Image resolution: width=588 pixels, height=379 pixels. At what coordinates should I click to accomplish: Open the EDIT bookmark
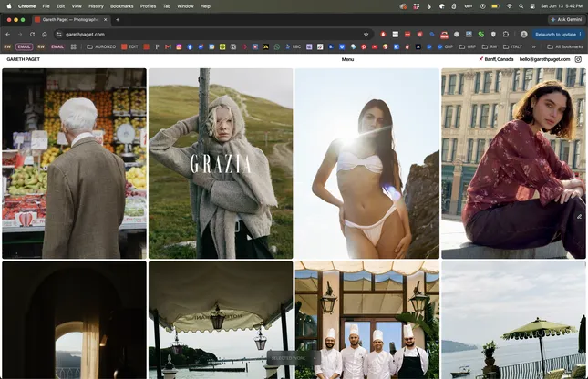[129, 46]
